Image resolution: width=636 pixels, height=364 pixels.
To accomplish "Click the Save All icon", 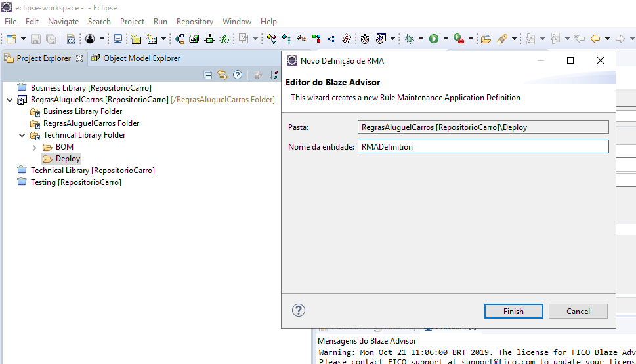I will [51, 39].
